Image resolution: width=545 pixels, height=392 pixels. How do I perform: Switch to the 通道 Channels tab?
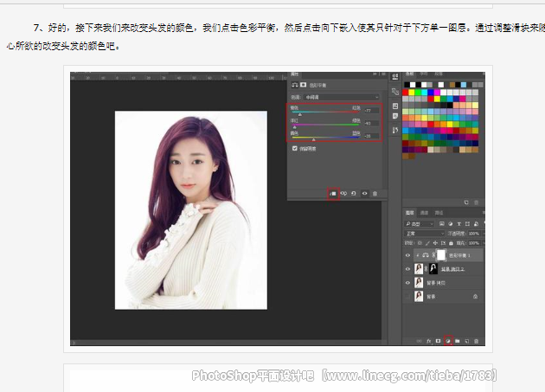pos(425,213)
